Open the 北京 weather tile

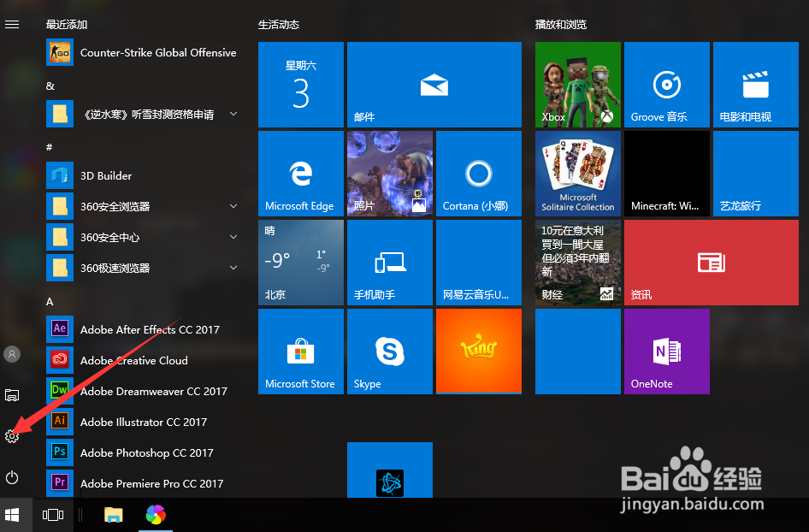tap(301, 263)
